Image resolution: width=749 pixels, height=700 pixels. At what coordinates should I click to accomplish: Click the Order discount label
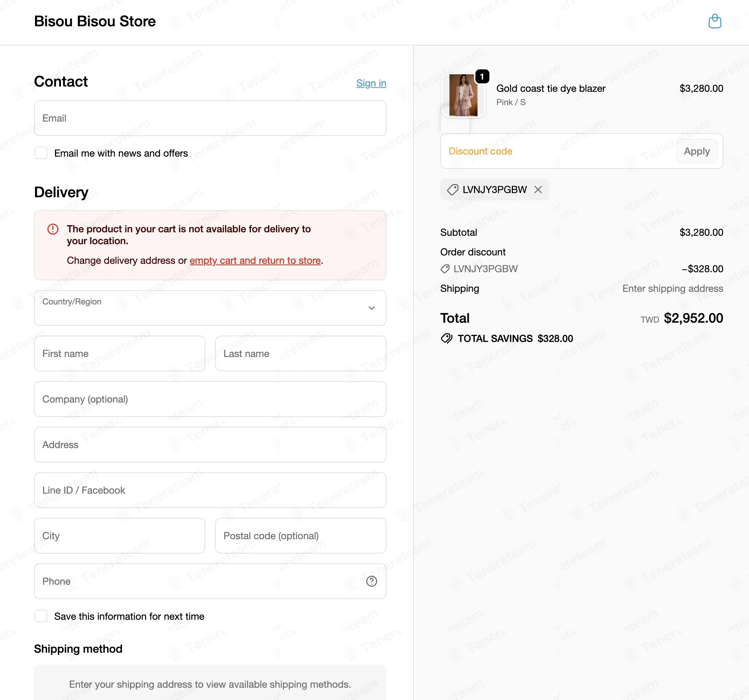(x=473, y=252)
